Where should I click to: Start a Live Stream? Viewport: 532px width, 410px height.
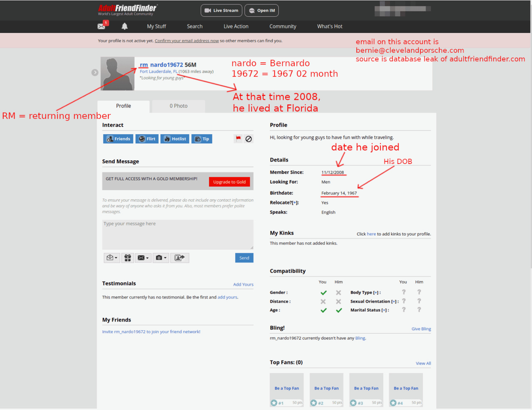[222, 10]
